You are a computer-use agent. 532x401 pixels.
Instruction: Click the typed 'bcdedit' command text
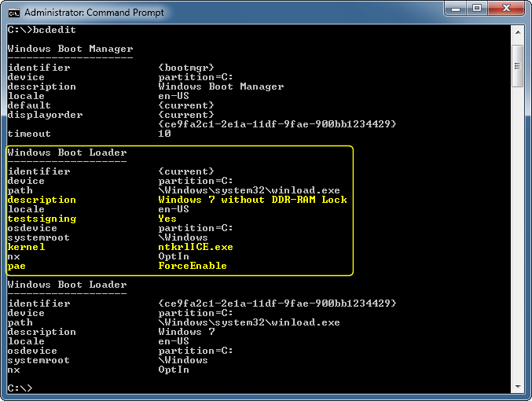[48, 30]
